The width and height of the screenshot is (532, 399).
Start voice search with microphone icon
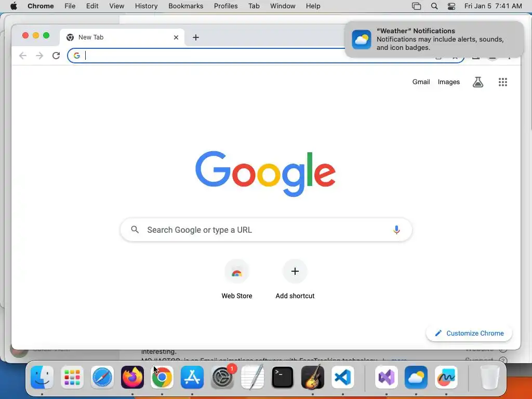(396, 230)
